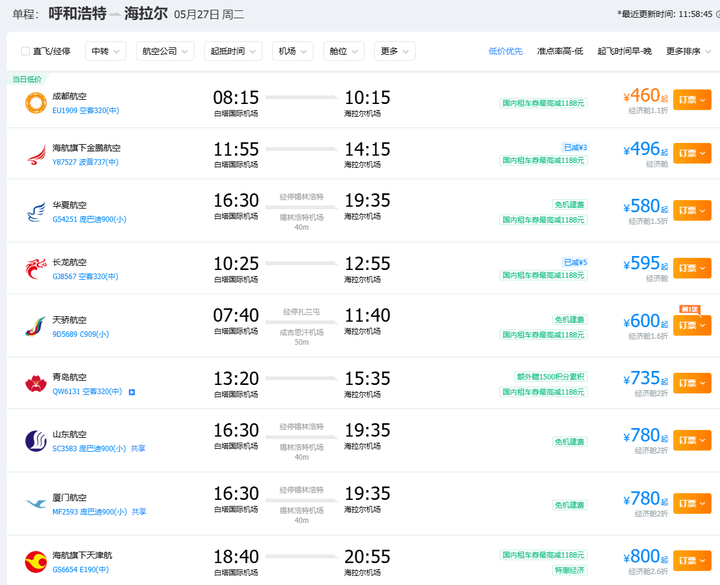
Task: Open the 中转 filter dropdown
Action: [x=106, y=51]
